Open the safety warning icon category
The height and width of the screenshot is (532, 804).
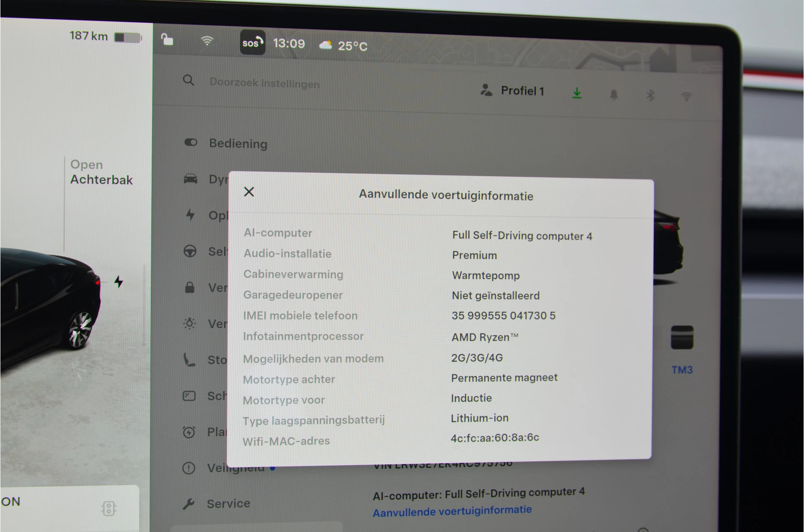[188, 468]
